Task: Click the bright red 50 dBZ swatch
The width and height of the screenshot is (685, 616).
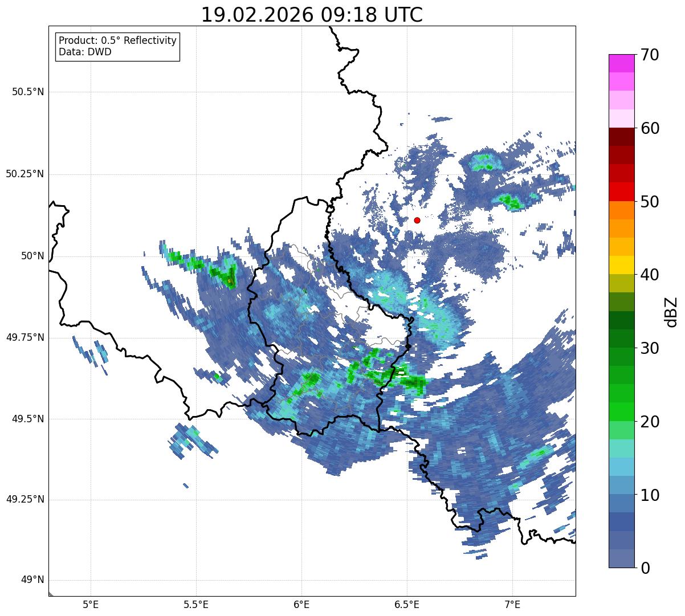Action: (621, 192)
